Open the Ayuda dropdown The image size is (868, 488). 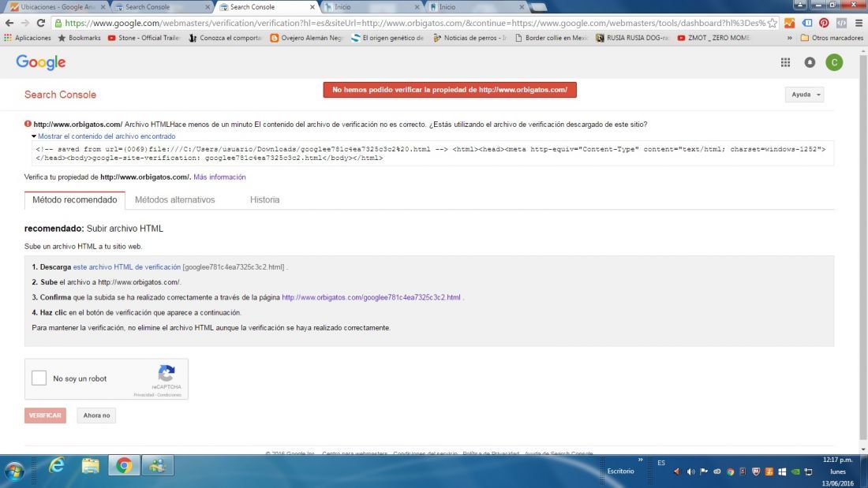(x=804, y=95)
